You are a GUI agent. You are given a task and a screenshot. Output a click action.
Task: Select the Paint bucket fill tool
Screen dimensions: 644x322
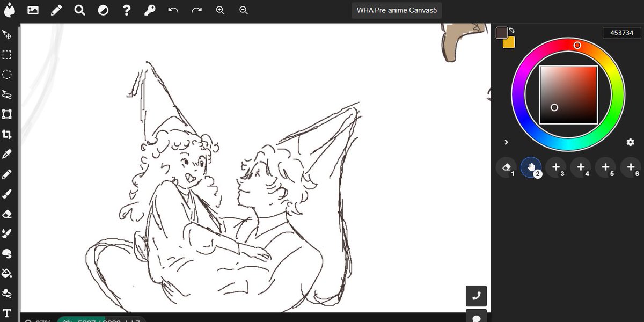(7, 273)
